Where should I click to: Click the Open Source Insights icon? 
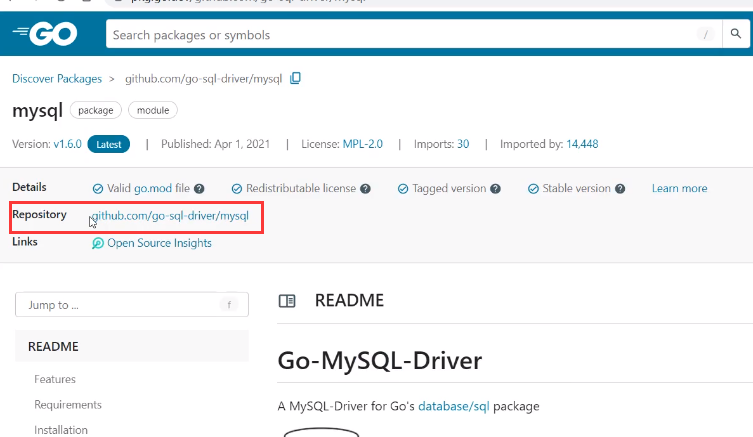97,243
